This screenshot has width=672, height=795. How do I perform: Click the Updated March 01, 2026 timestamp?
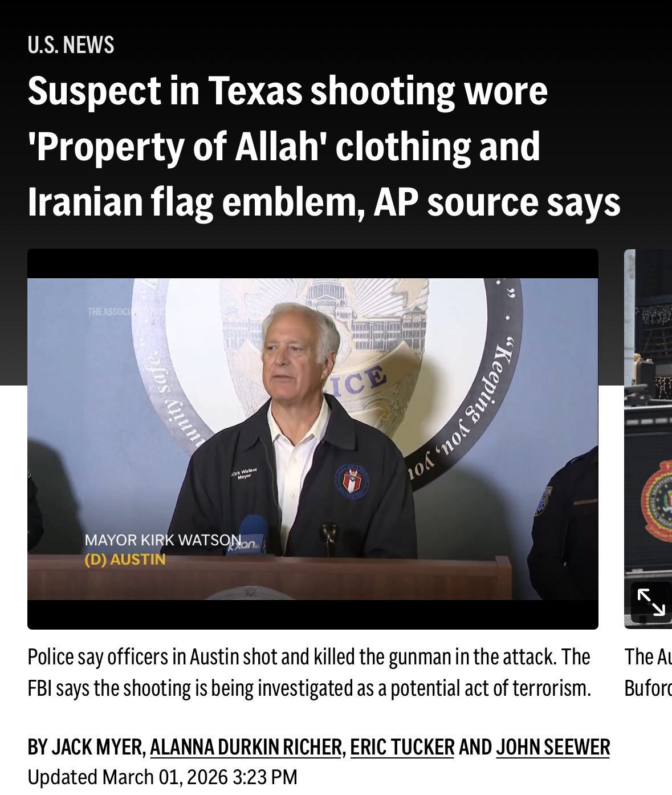162,777
